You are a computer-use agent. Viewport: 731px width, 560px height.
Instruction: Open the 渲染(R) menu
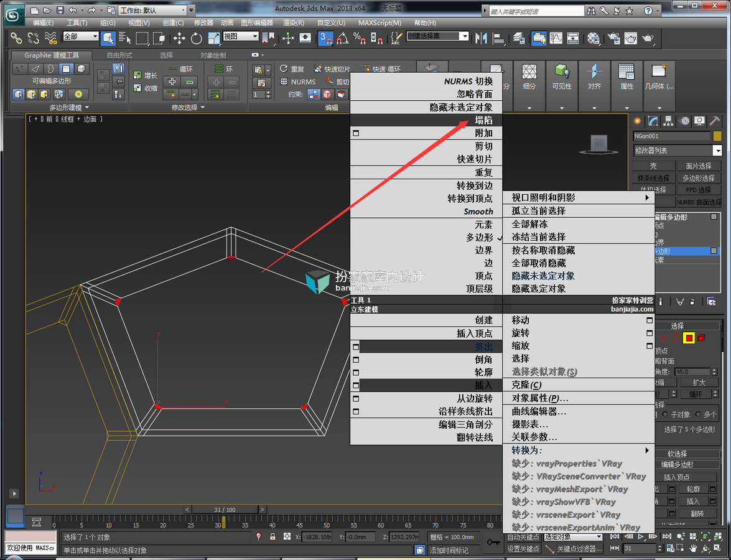pos(294,23)
